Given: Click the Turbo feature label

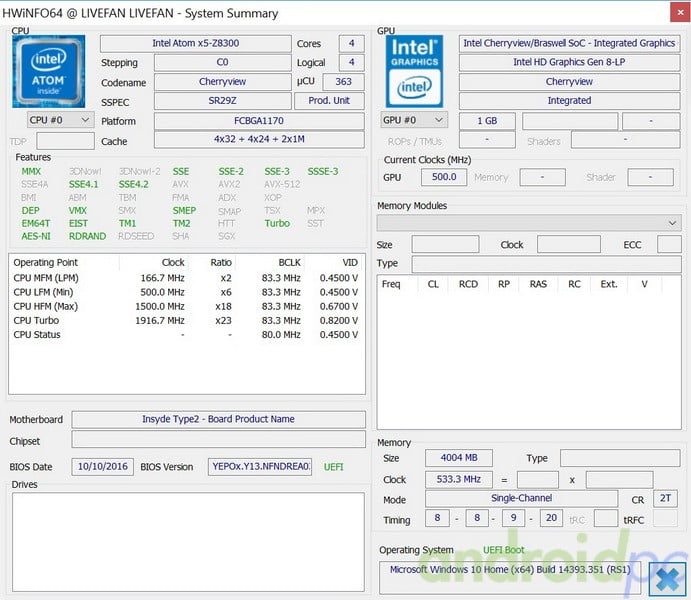Looking at the screenshot, I should tap(277, 223).
